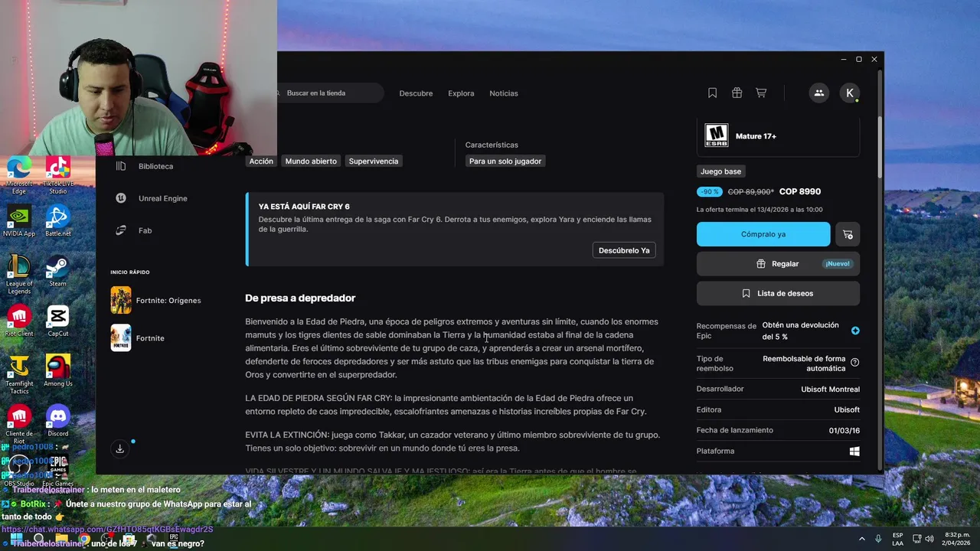Screen dimensions: 980x551
Task: Click the Ubisoft publisher name
Action: [x=847, y=409]
